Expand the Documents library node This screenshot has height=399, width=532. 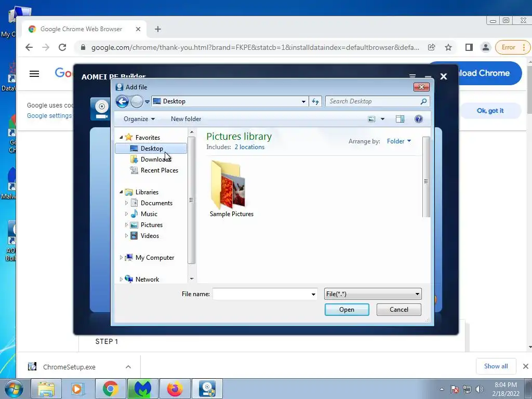point(126,203)
